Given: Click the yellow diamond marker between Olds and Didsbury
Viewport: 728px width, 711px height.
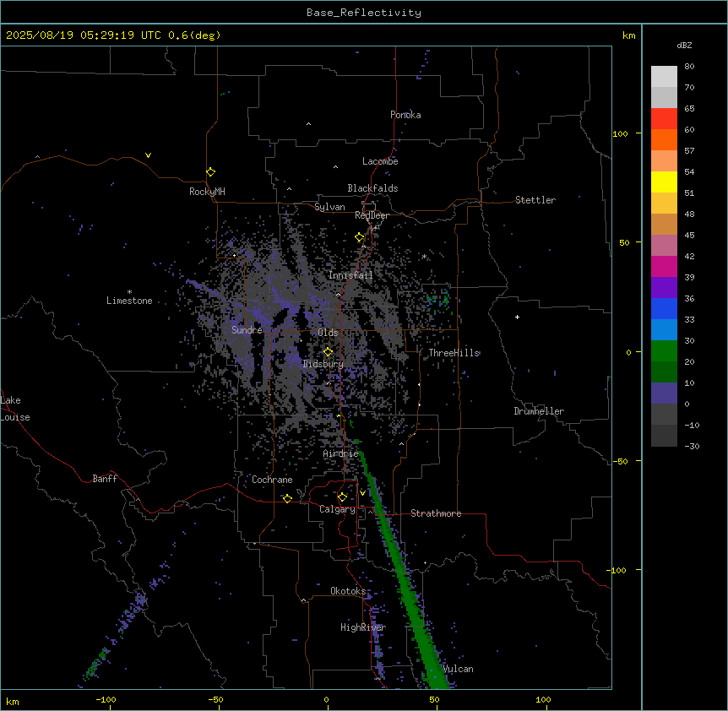Looking at the screenshot, I should click(x=329, y=352).
